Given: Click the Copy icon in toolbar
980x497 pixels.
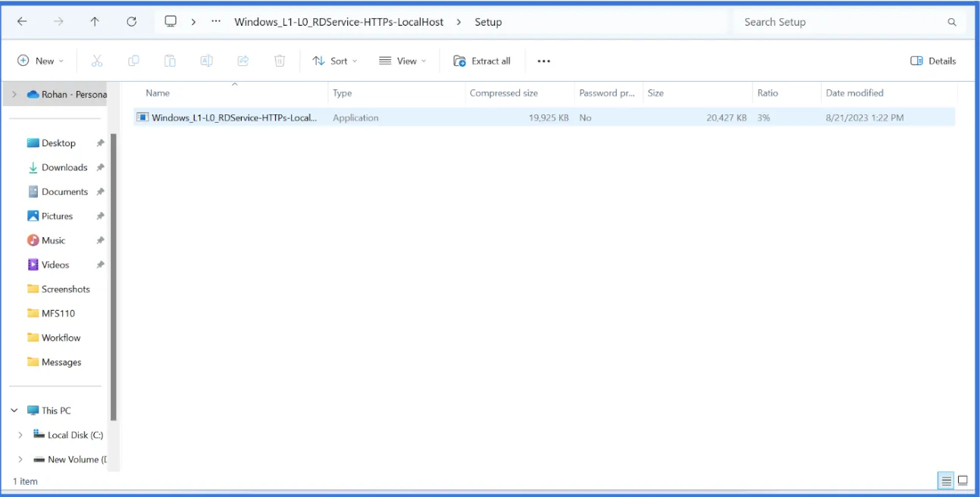Looking at the screenshot, I should tap(133, 61).
